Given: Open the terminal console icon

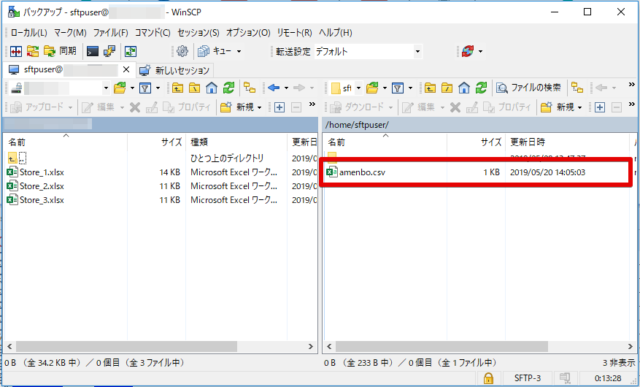Looking at the screenshot, I should (93, 51).
